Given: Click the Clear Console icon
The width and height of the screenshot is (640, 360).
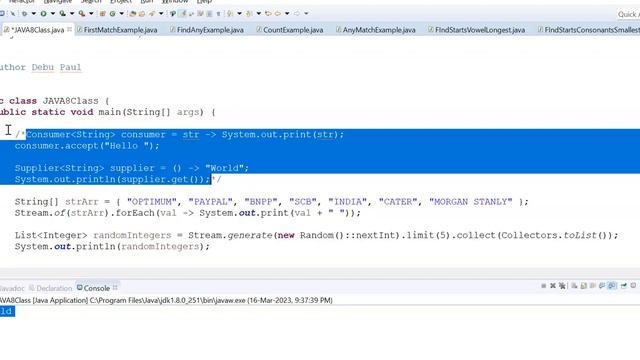Looking at the screenshot, I should pos(574,286).
